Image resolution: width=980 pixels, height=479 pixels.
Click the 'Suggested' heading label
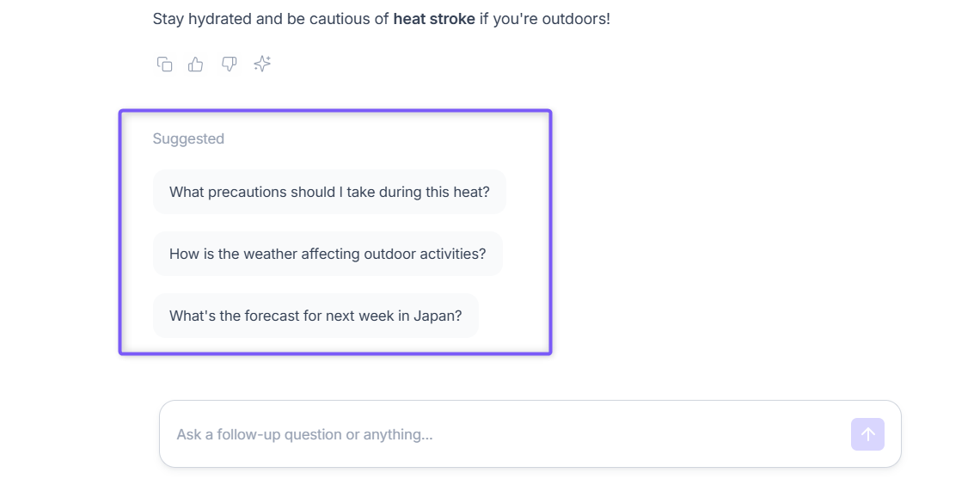pyautogui.click(x=188, y=138)
